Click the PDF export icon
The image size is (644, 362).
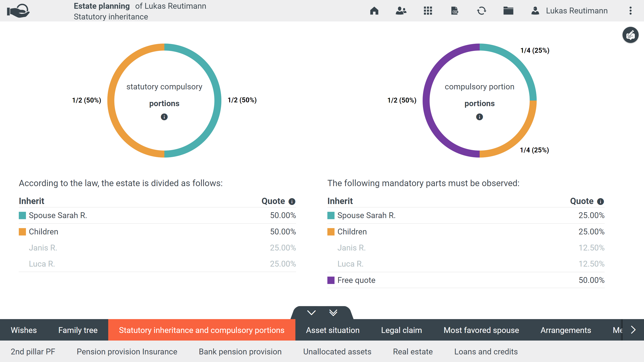455,11
